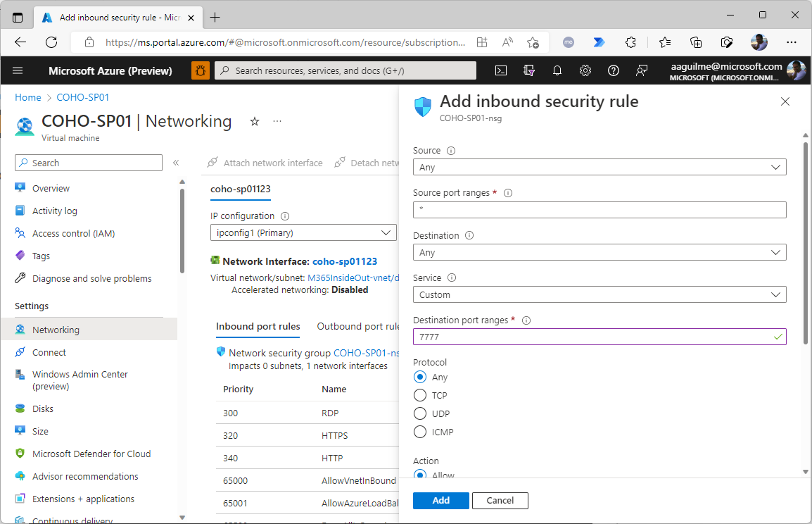Open portal settings gear icon
The width and height of the screenshot is (812, 524).
585,70
